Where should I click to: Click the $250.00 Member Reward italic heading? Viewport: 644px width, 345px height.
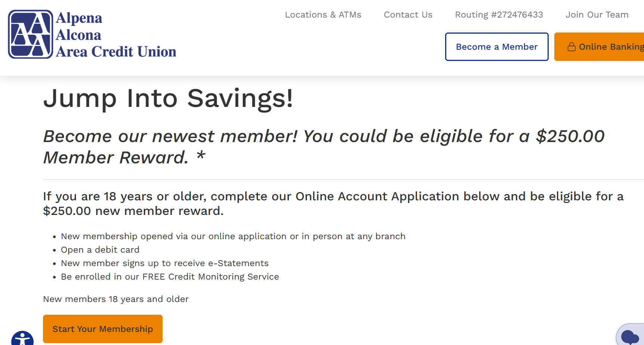tap(324, 147)
